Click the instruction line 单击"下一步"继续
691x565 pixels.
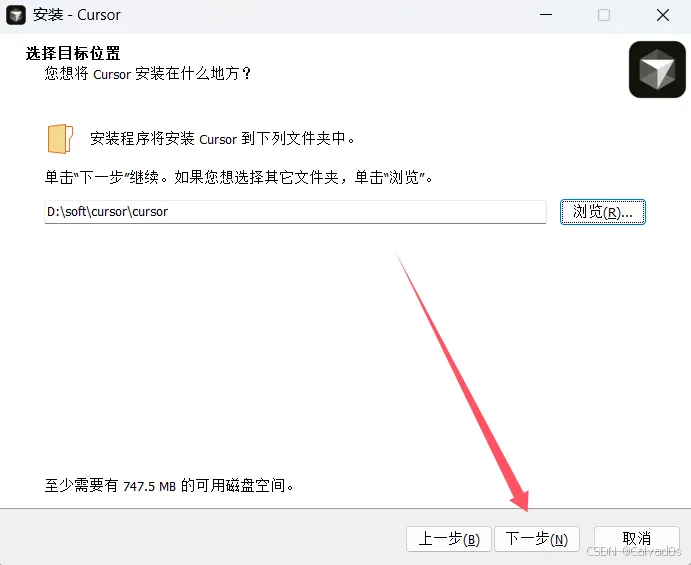point(239,177)
